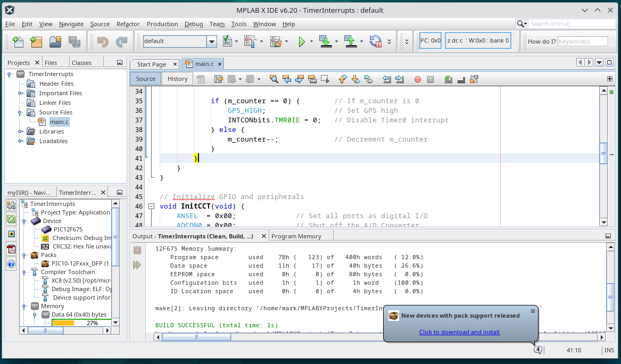Click the Run Main Project green arrow
621x364 pixels.
coord(302,42)
